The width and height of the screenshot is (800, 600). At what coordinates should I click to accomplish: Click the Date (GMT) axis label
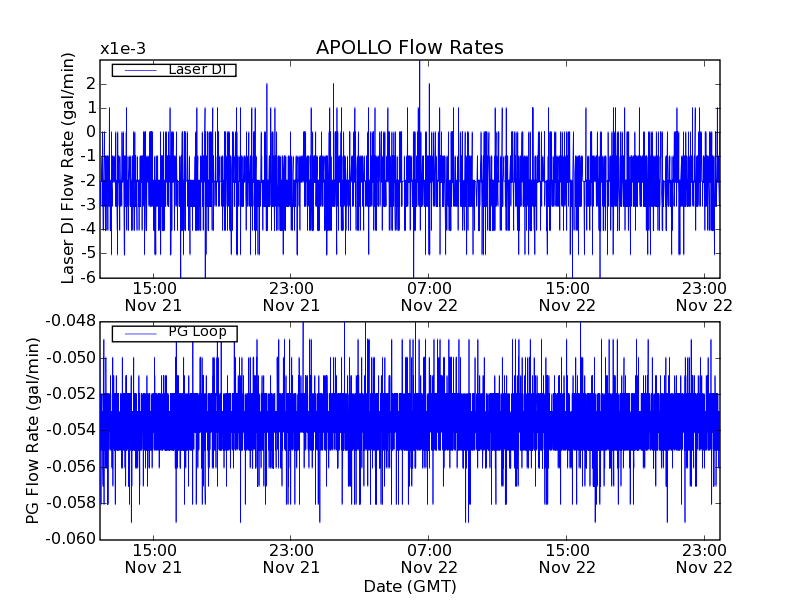[409, 586]
